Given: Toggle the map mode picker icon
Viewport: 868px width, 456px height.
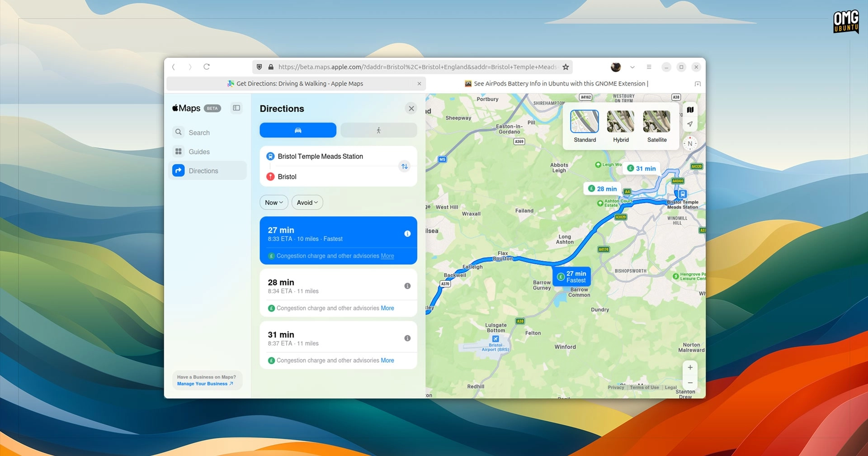Looking at the screenshot, I should [690, 109].
